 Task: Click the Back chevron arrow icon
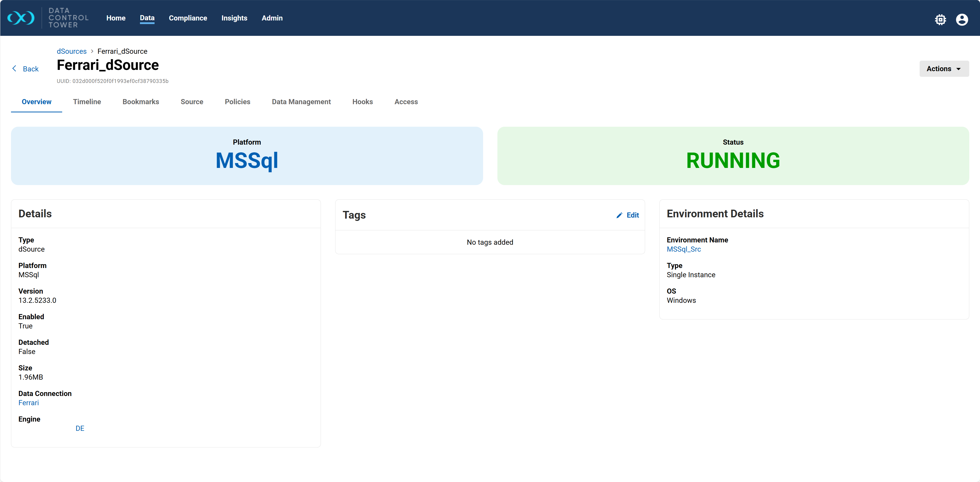(x=14, y=69)
